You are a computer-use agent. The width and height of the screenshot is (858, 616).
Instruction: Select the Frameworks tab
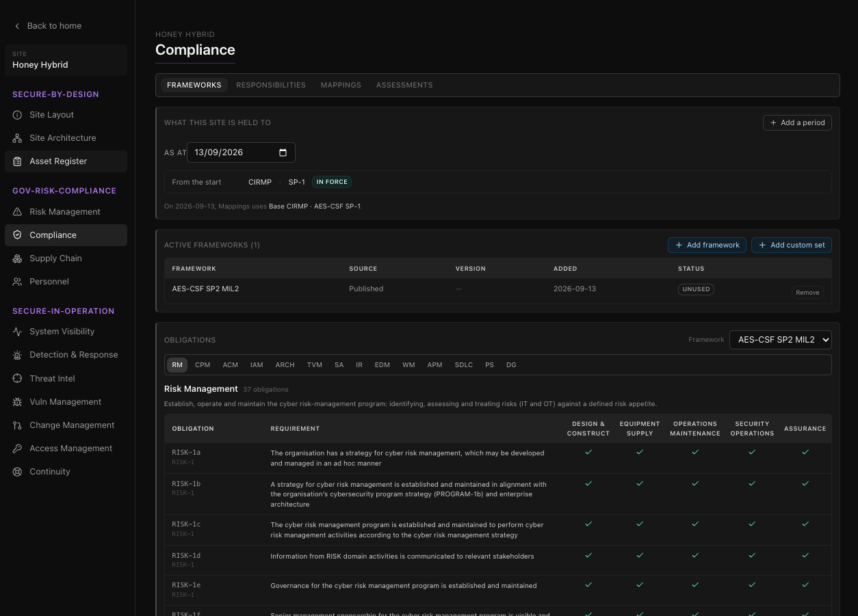click(194, 85)
